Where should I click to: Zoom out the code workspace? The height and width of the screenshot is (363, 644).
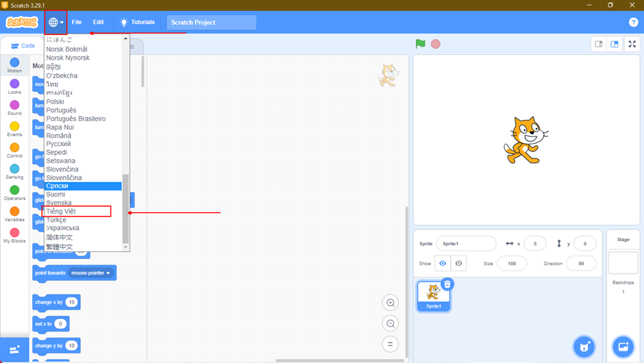point(391,323)
